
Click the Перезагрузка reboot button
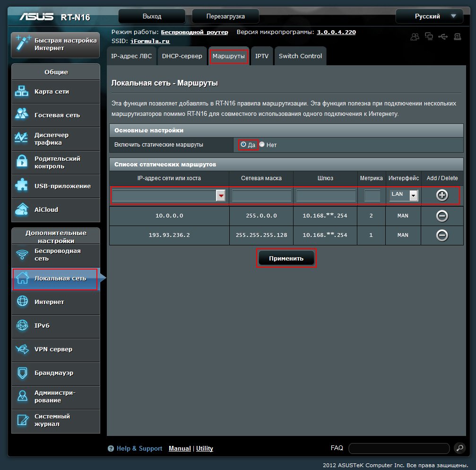pos(225,17)
